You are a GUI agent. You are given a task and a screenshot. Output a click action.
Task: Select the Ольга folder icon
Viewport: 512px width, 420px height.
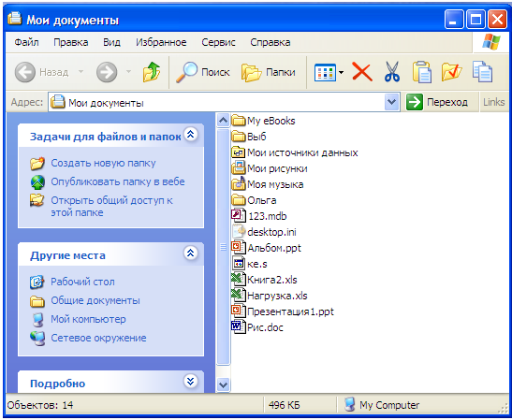(239, 200)
